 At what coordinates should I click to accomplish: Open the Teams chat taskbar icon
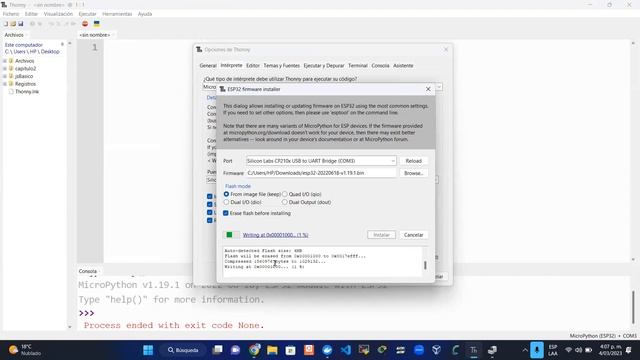pos(236,350)
